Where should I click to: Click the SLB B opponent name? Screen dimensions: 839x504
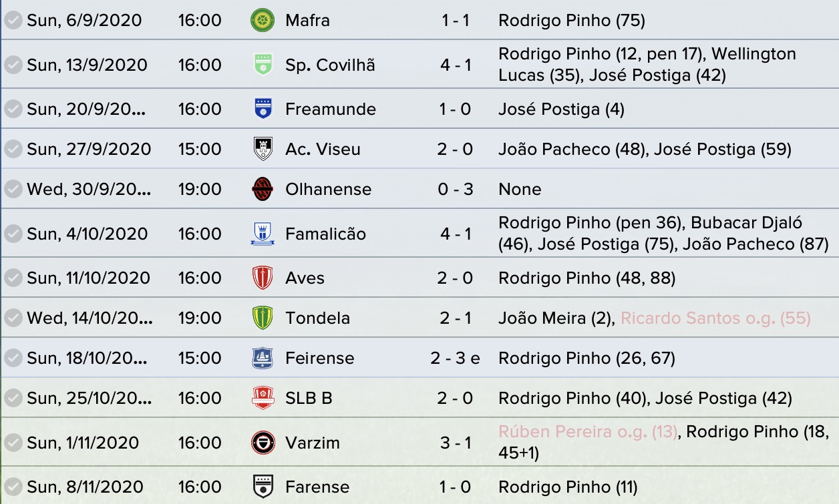tap(309, 398)
